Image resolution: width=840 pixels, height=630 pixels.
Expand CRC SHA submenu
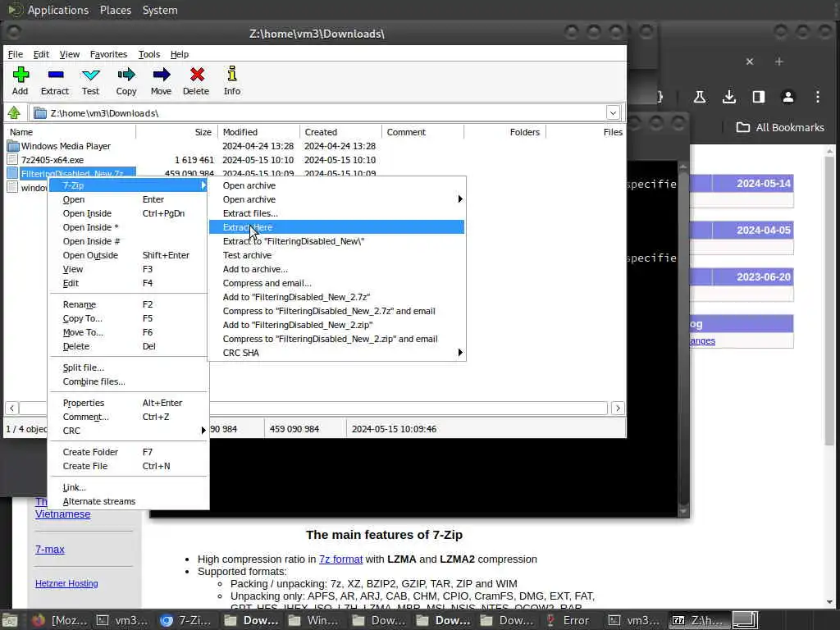point(459,353)
